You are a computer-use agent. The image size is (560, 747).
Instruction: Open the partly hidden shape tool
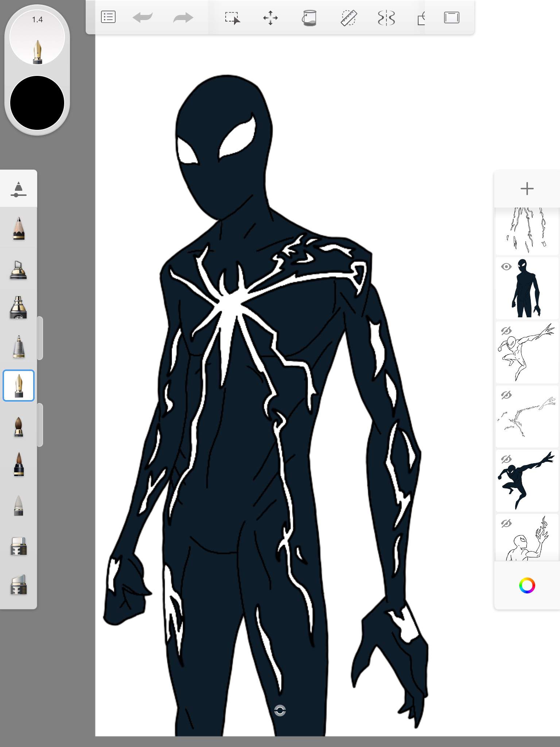(x=421, y=18)
